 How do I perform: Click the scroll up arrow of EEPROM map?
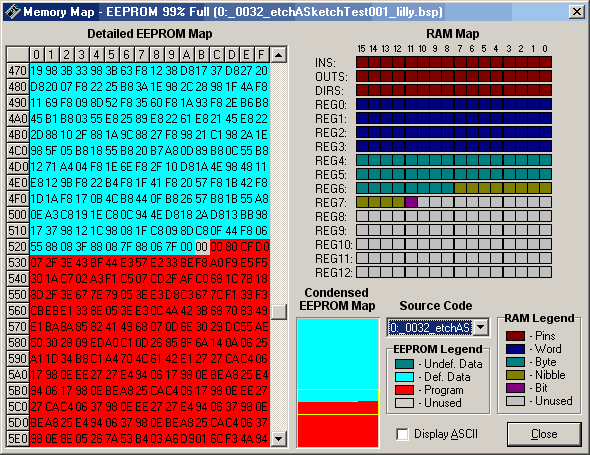278,55
